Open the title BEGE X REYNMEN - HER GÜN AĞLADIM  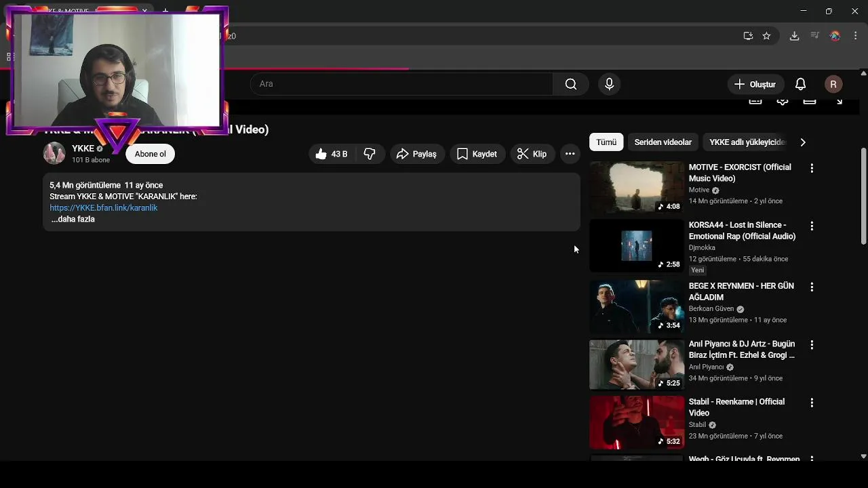pyautogui.click(x=741, y=291)
